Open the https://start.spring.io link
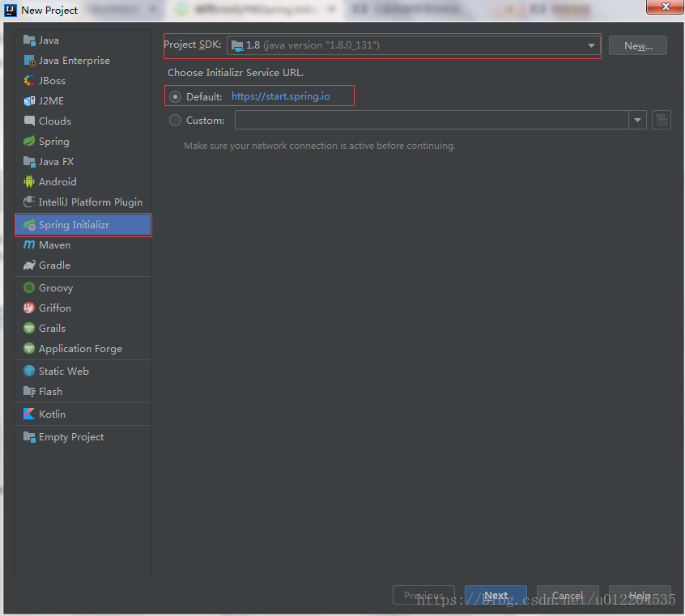 (280, 96)
